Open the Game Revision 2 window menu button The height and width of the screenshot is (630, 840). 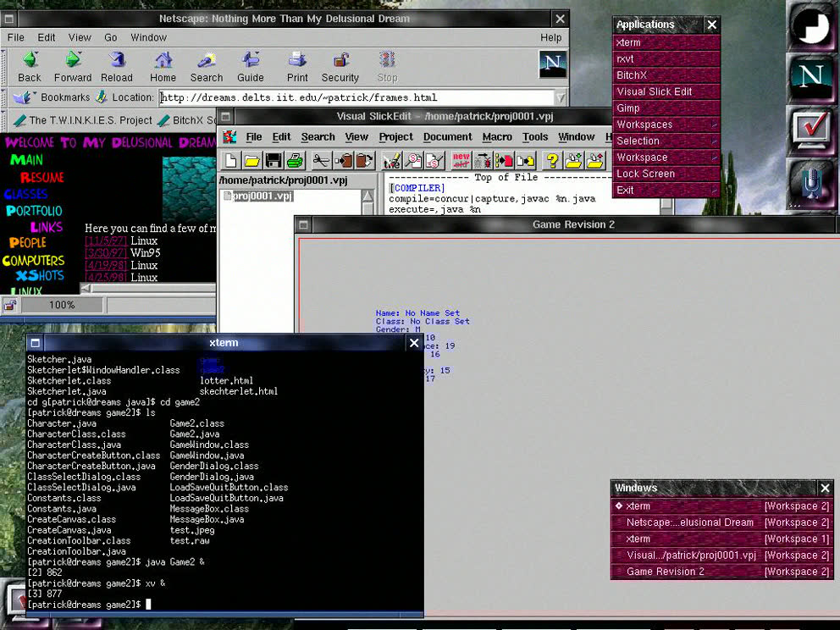[303, 225]
